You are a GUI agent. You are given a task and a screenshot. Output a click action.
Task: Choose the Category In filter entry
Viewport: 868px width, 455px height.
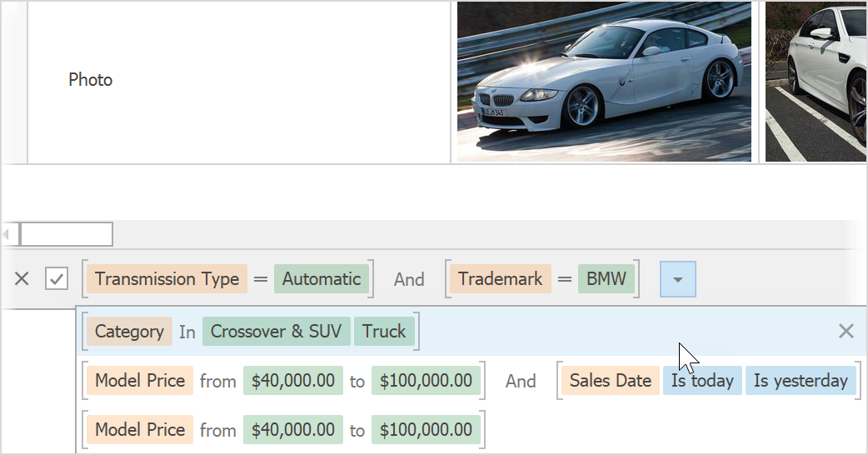pos(187,332)
